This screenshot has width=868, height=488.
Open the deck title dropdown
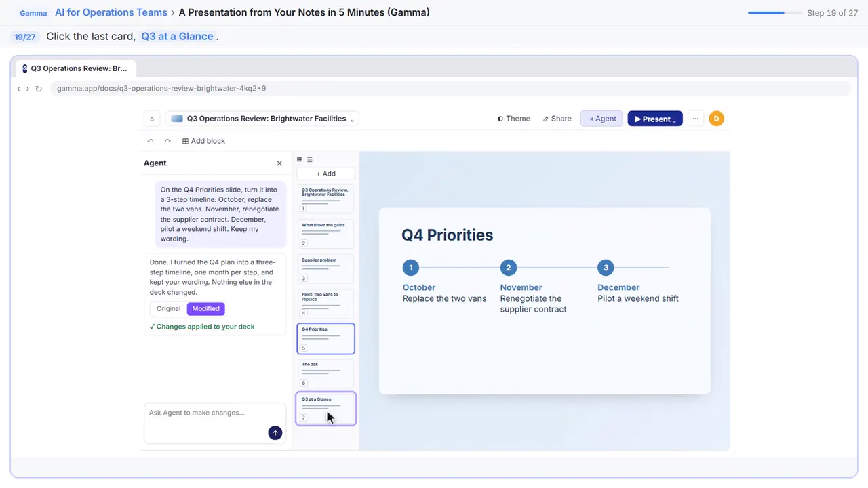click(262, 119)
